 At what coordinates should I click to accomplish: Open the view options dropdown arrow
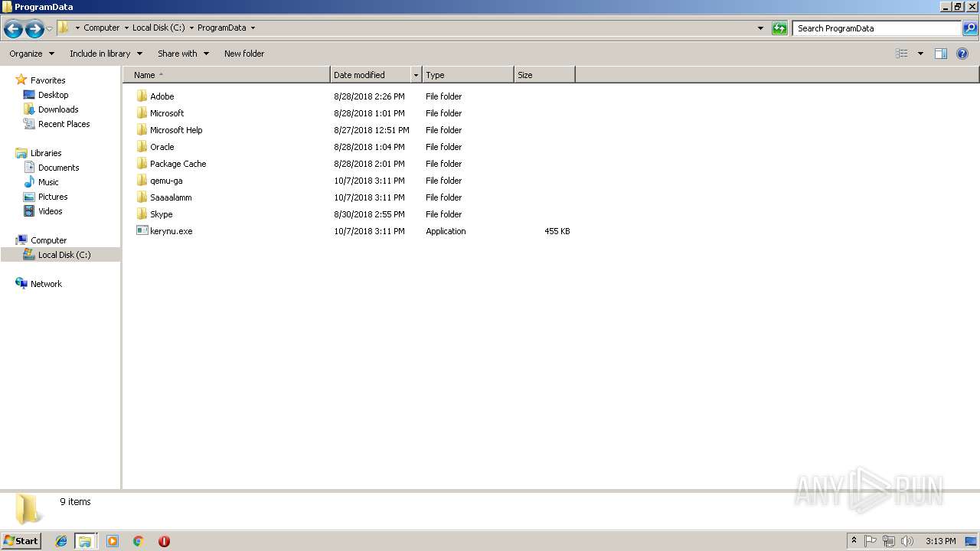920,54
